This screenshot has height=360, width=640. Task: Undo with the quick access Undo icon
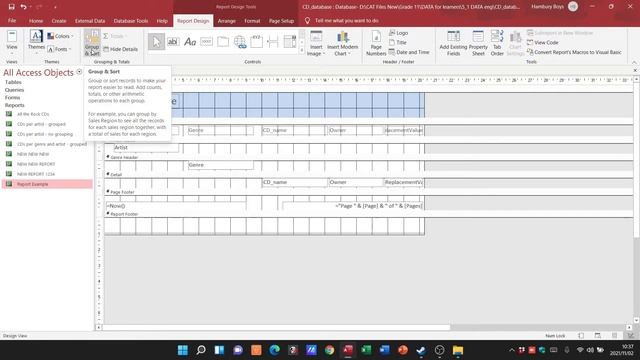click(x=23, y=7)
